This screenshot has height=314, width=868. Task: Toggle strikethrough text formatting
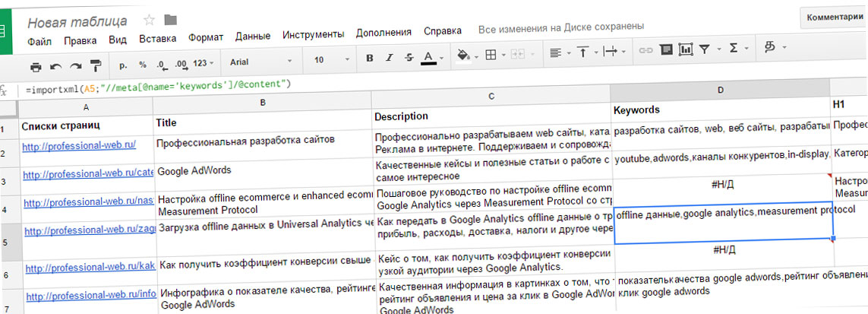tap(409, 57)
